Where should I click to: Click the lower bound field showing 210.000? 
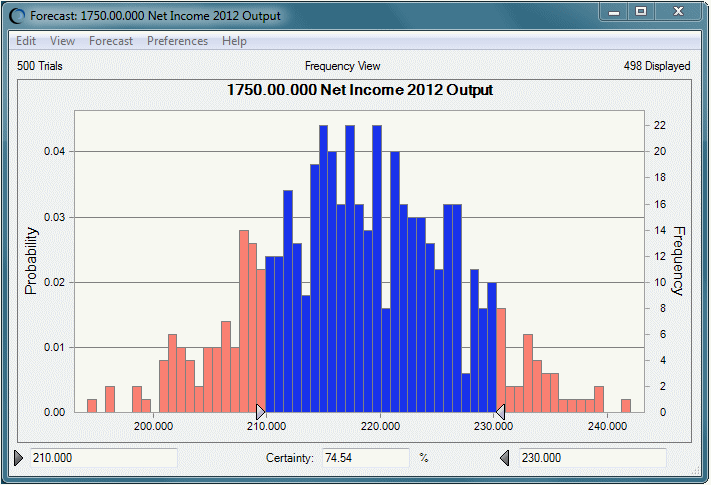104,458
